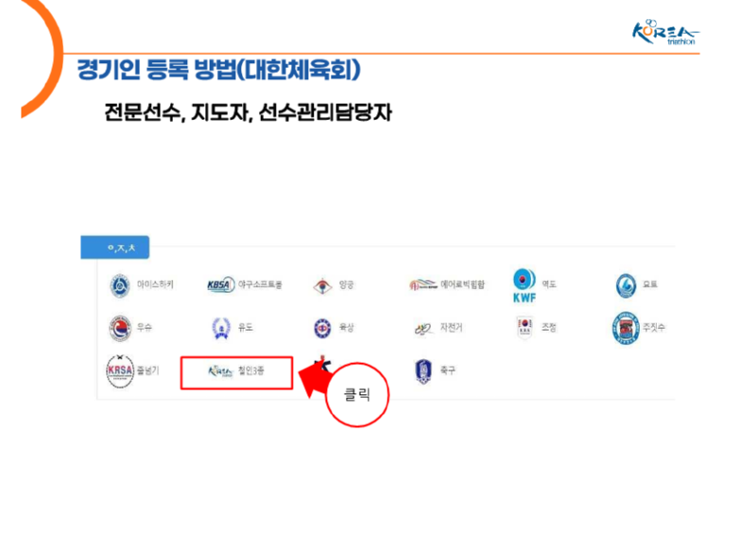Click the aerobic hip-hop (에어로빅힙합) logo
This screenshot has width=756, height=535.
422,285
